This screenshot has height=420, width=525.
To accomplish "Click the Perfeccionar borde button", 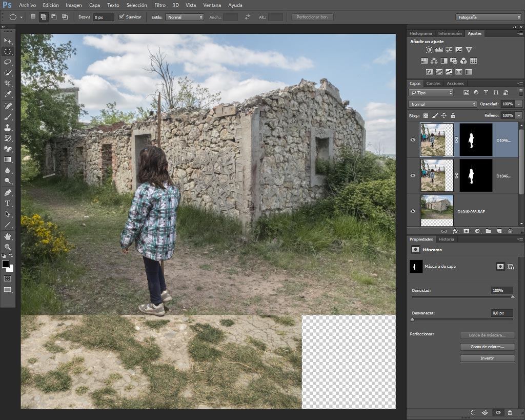I will point(312,17).
